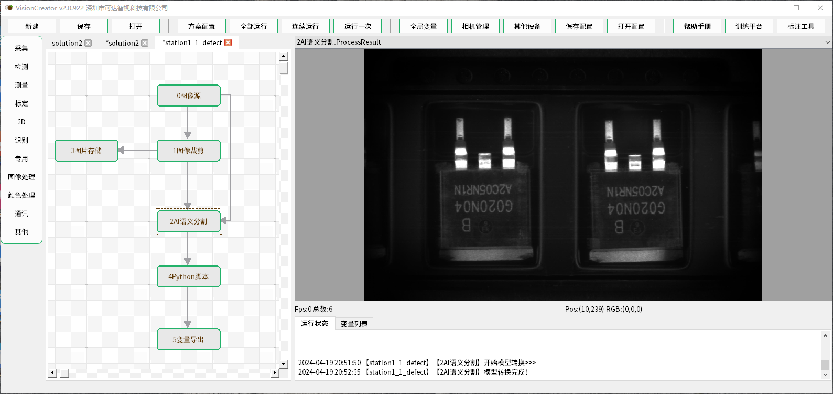Click the flowchart horizontal scrollbar left arrow
Viewport: 833px width, 394px height.
53,373
